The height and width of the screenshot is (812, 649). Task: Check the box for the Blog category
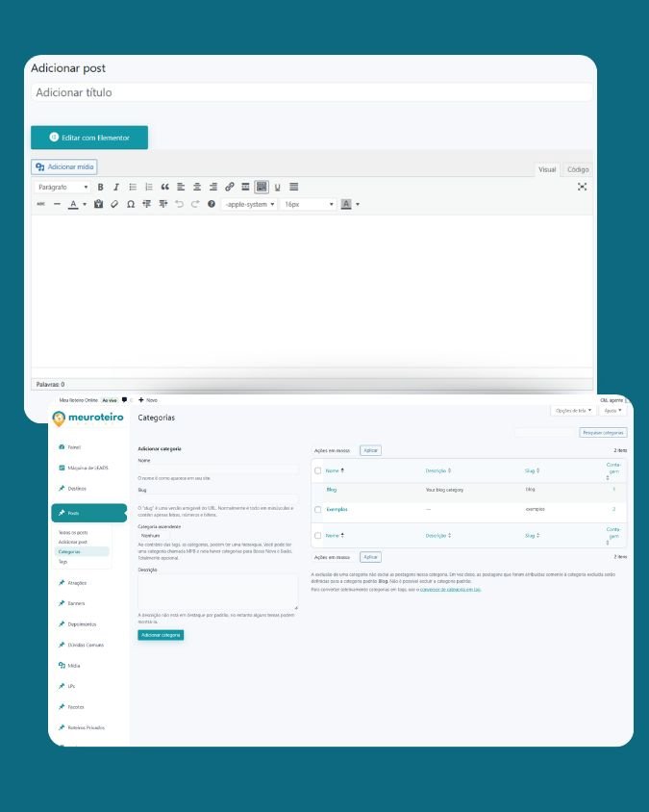(318, 490)
